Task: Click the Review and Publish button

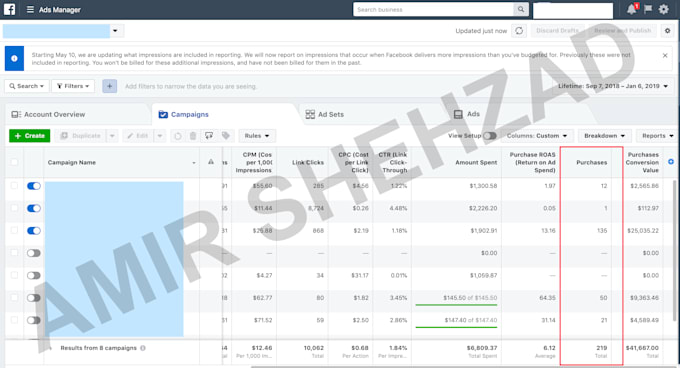Action: (x=622, y=31)
